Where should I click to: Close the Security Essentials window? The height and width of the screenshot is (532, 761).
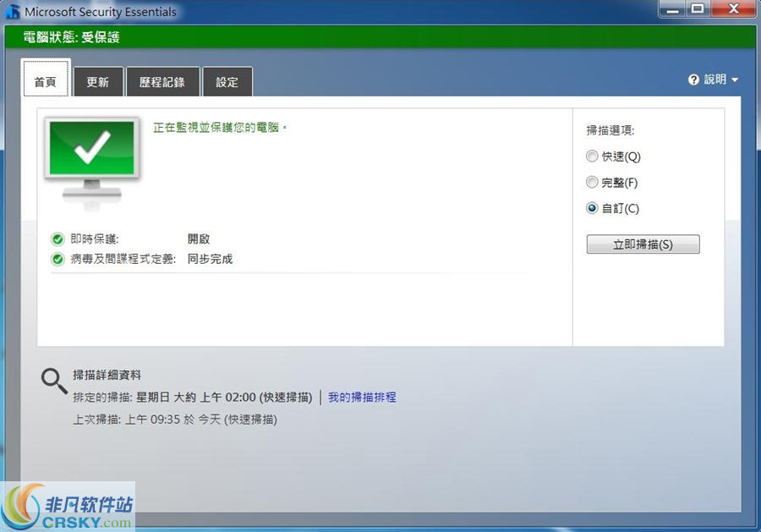point(734,8)
